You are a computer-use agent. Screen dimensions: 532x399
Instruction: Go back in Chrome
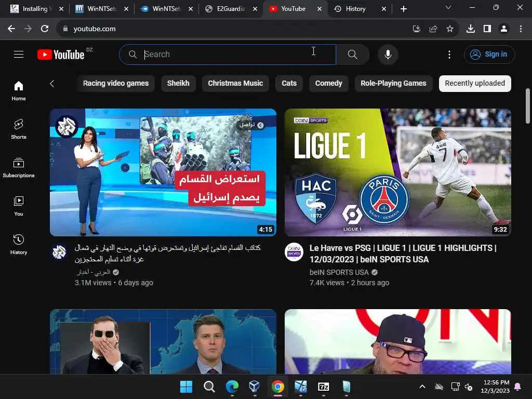[x=11, y=29]
